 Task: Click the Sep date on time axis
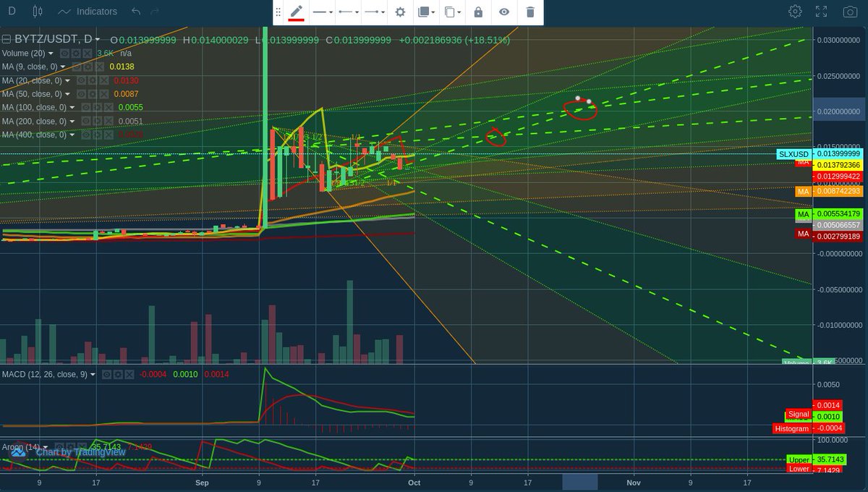pos(202,482)
